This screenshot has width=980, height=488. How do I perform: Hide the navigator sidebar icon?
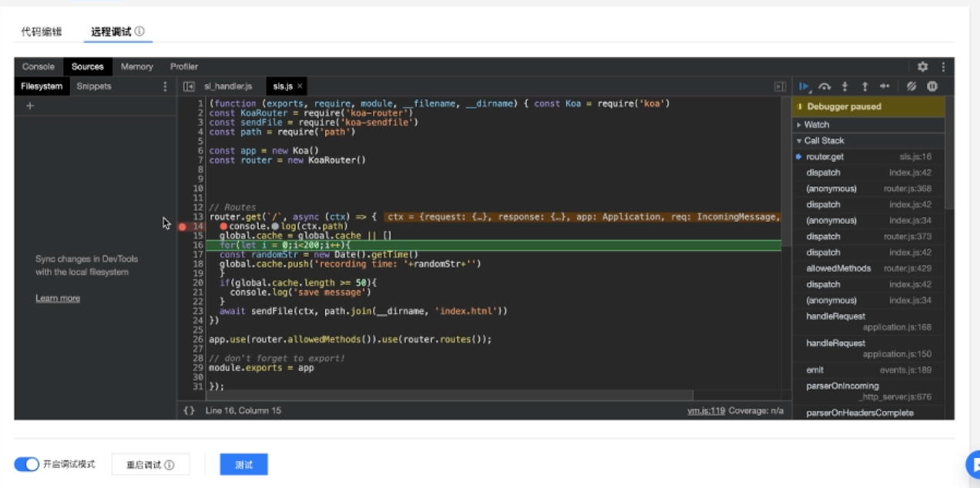coord(189,87)
